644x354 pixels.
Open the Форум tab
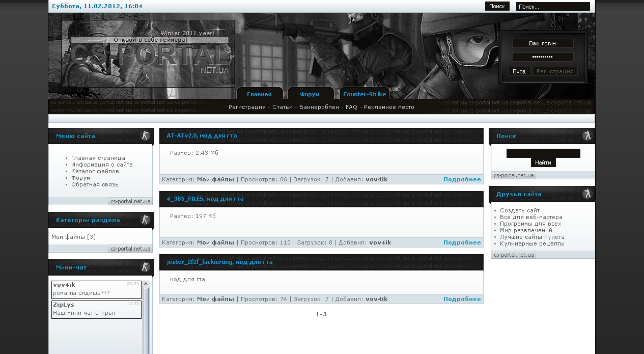[310, 94]
